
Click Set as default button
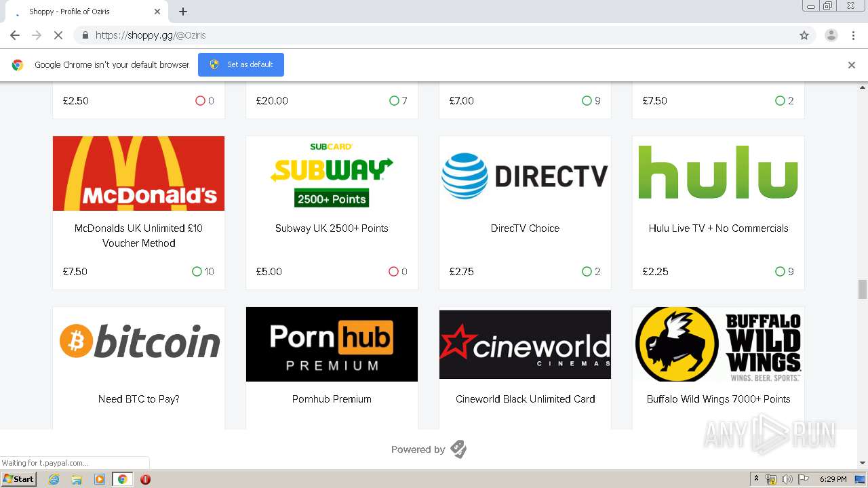point(241,64)
